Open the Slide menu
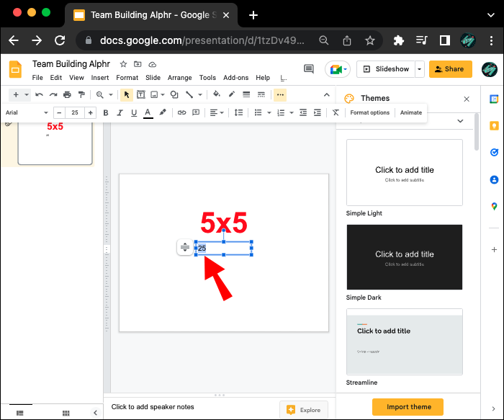 [x=153, y=78]
